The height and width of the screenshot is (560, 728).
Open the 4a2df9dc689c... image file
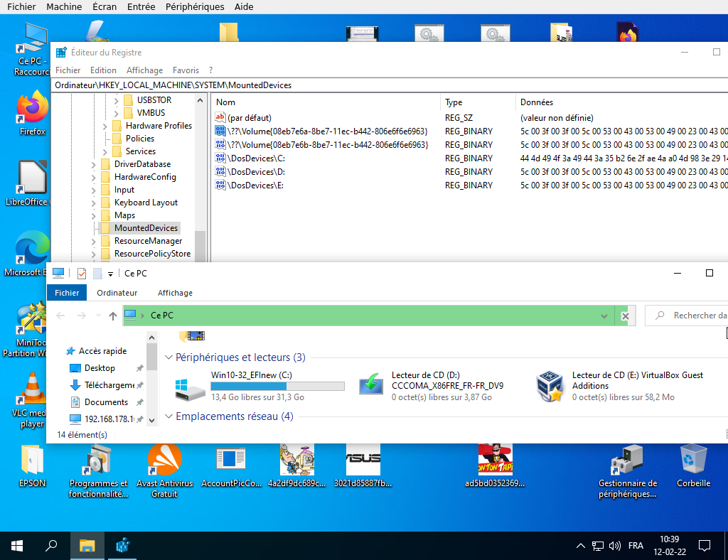tap(296, 465)
